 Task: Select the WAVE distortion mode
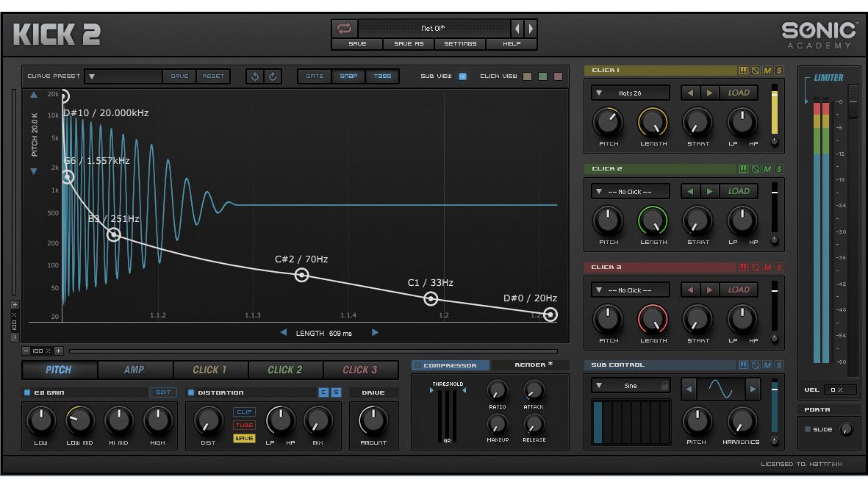tap(243, 438)
